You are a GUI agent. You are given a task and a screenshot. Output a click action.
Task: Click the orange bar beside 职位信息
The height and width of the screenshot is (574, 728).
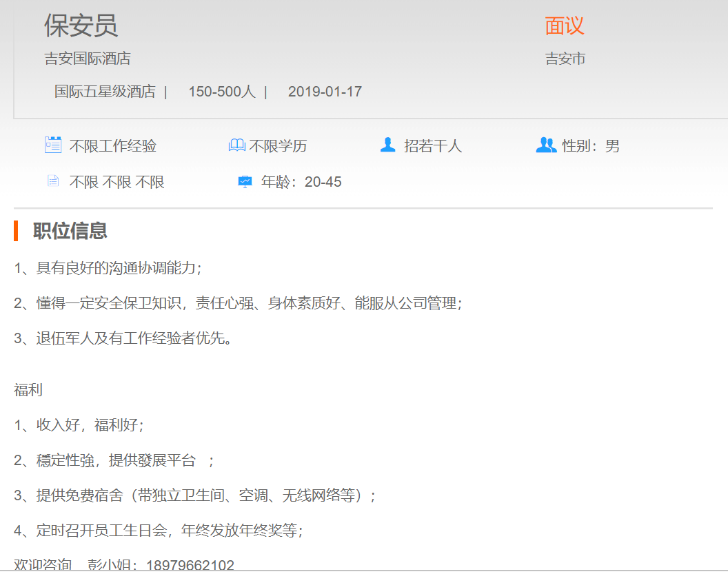(x=16, y=231)
